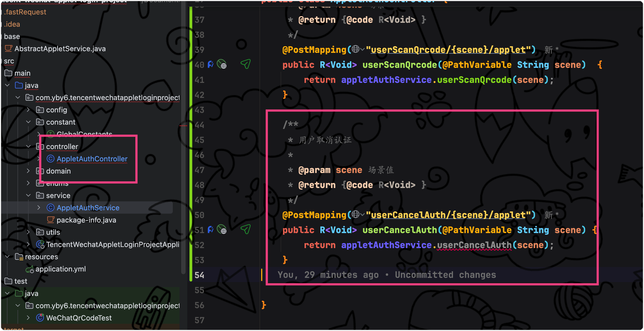Click the green send-request gutter icon on line 40
644x331 pixels.
click(x=246, y=64)
